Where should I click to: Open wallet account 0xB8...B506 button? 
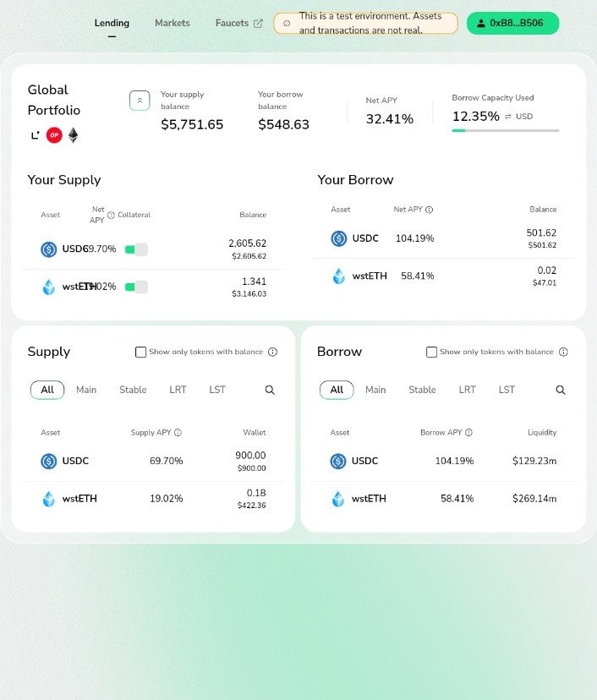click(512, 23)
